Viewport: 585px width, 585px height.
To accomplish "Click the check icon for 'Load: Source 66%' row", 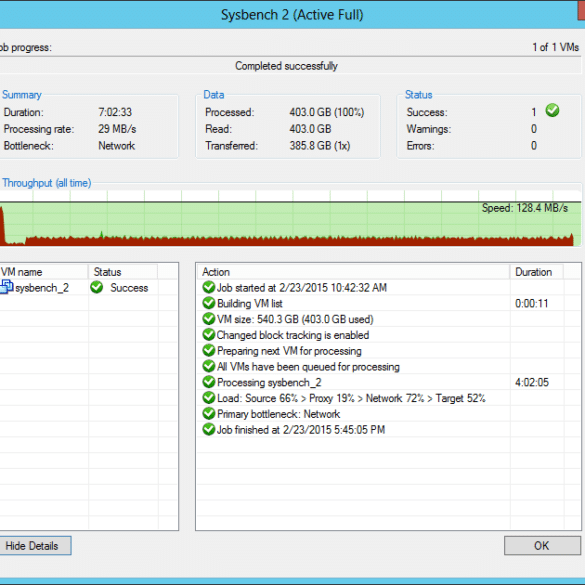I will 209,398.
